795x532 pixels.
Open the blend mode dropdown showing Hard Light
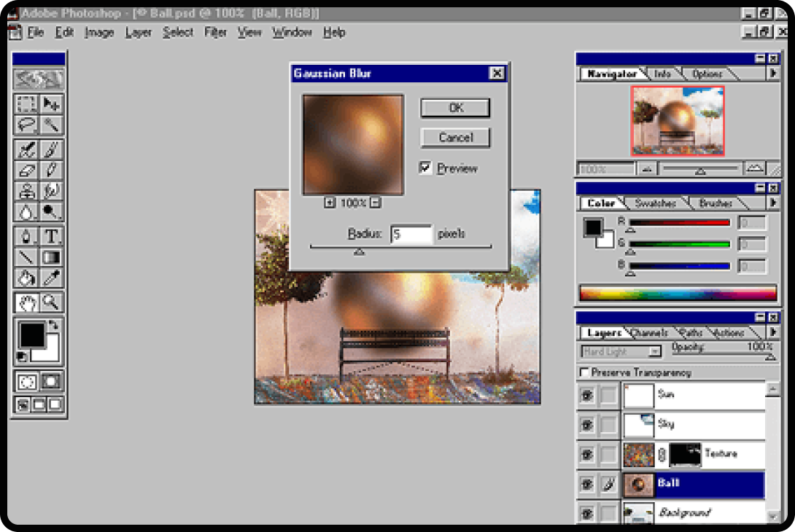(x=621, y=351)
